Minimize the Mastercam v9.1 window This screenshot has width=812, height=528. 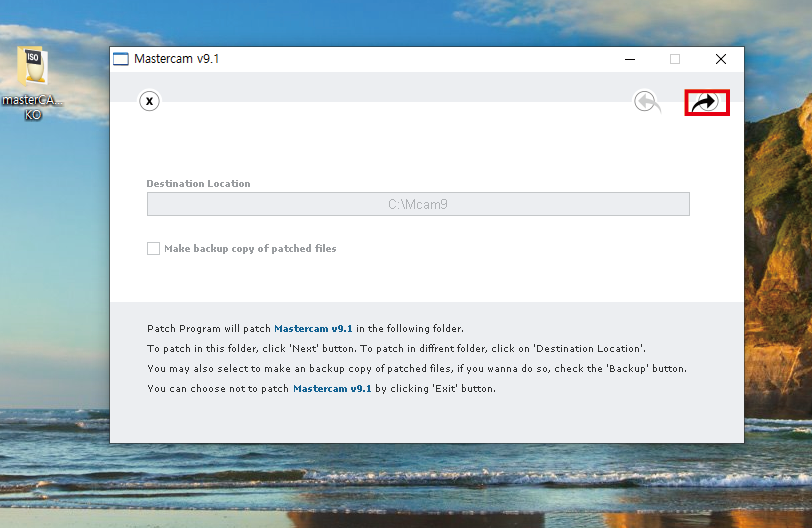coord(630,59)
